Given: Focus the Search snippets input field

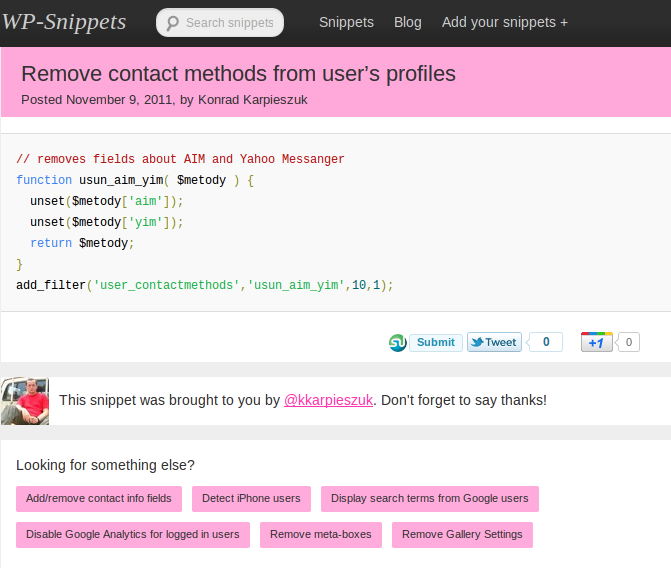Looking at the screenshot, I should (229, 23).
